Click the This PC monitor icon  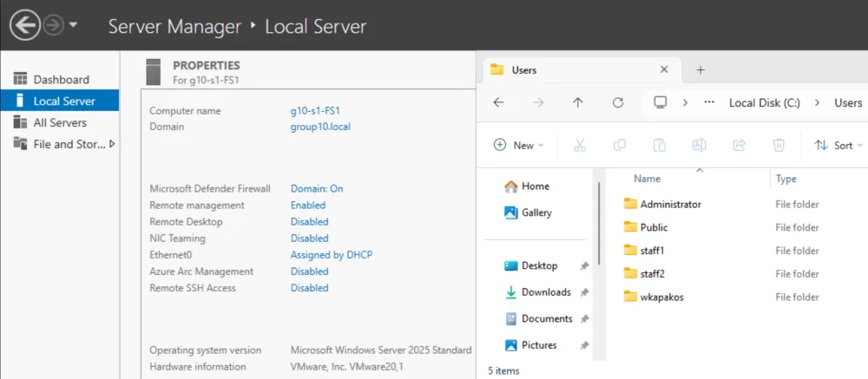pyautogui.click(x=660, y=102)
